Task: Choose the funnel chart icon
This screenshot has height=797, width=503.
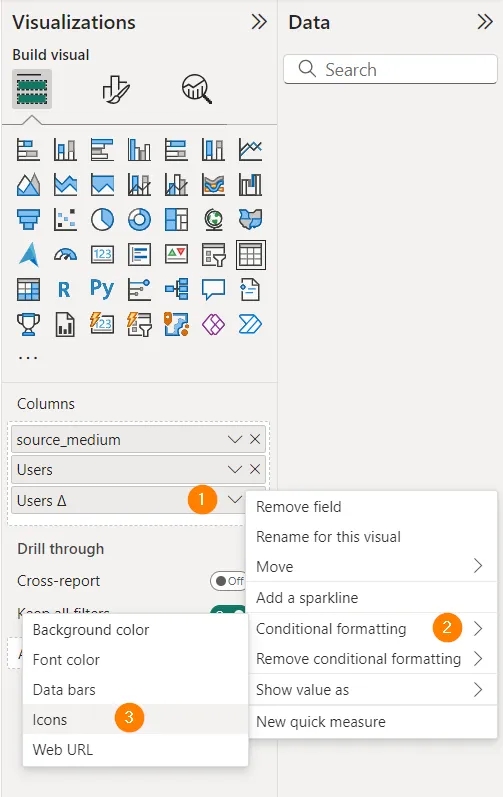Action: [x=28, y=220]
